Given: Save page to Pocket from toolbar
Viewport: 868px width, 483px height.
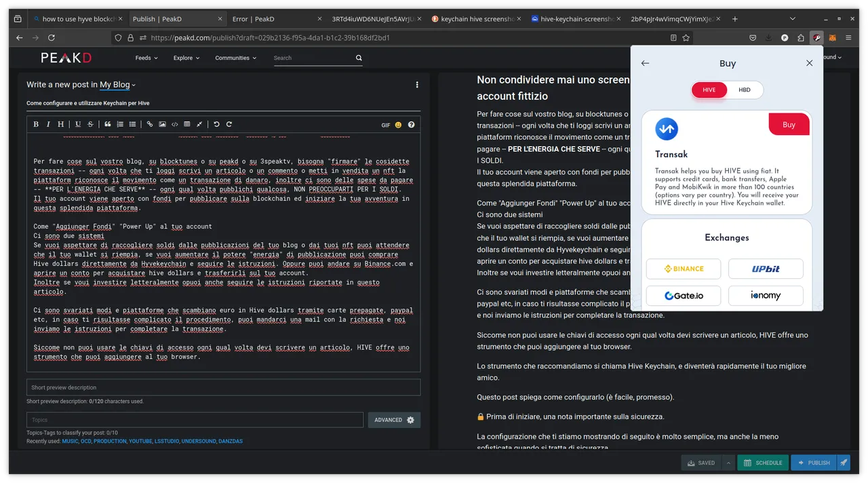Looking at the screenshot, I should coord(753,38).
